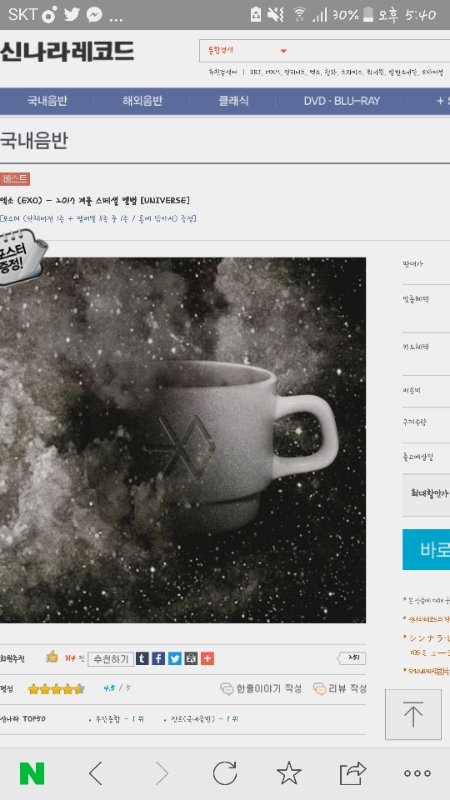
Task: Share on Facebook icon
Action: click(159, 659)
